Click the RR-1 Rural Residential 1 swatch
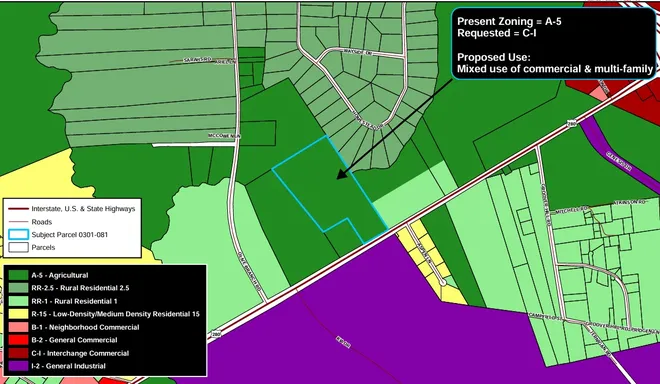 point(18,301)
